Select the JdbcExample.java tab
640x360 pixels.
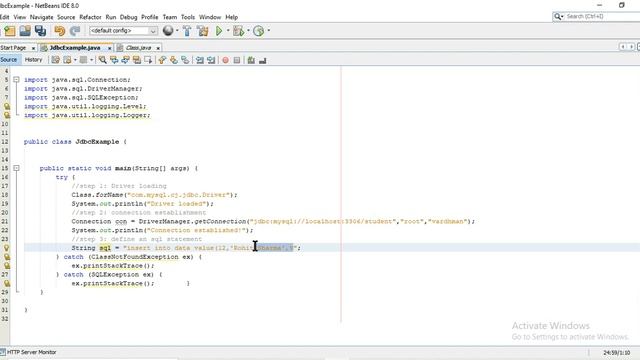pos(75,48)
